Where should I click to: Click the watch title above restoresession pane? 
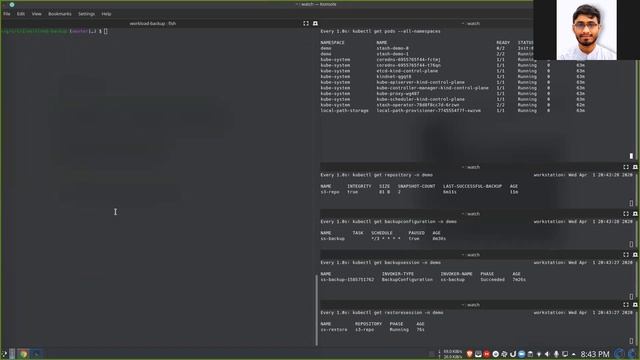pyautogui.click(x=471, y=305)
